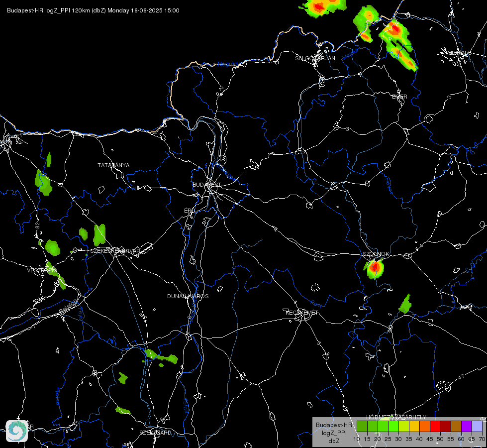Click the legend text 'logZ_PPI'
487x448 pixels.
click(x=334, y=433)
